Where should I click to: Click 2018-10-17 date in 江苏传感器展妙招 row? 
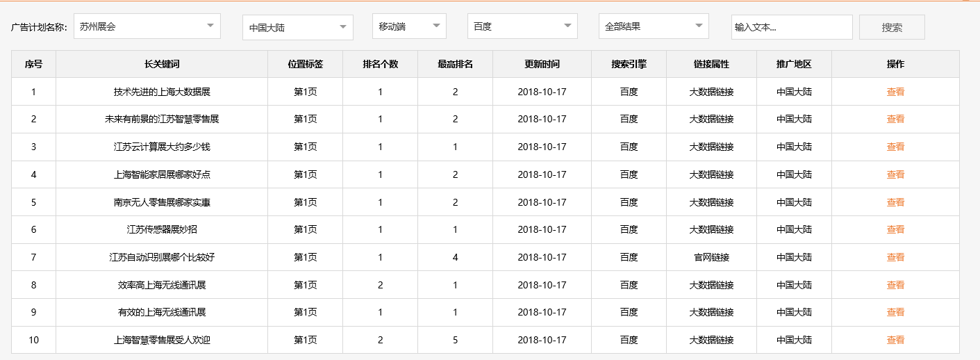coord(542,229)
